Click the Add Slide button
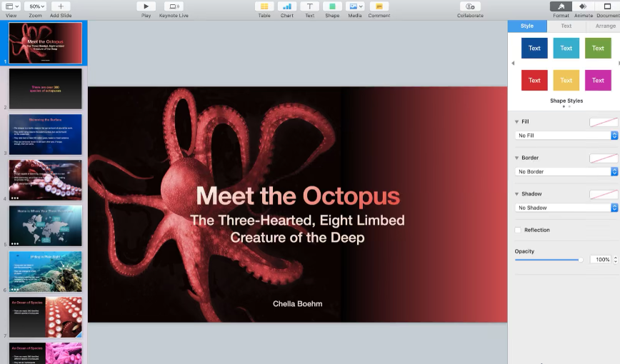 coord(60,6)
